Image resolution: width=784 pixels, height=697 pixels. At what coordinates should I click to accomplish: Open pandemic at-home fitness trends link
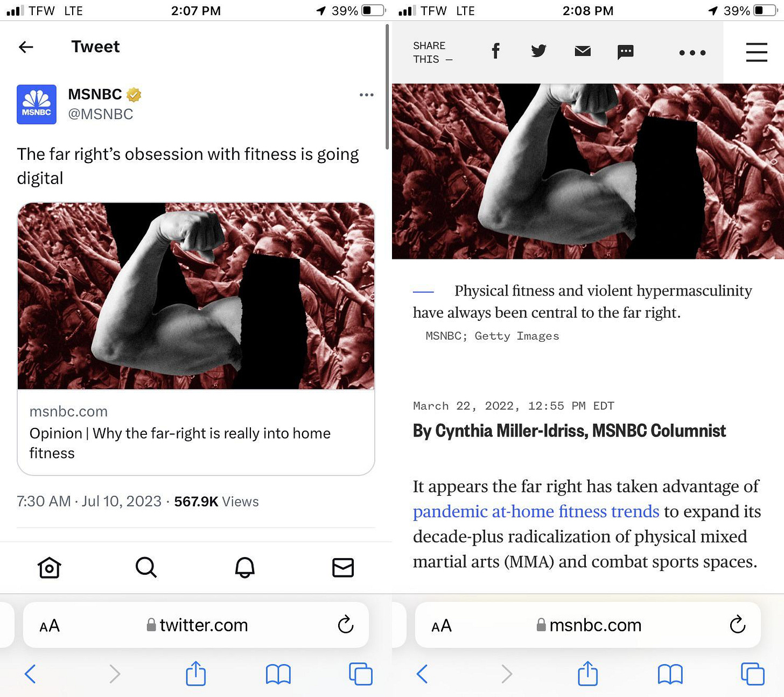[536, 511]
